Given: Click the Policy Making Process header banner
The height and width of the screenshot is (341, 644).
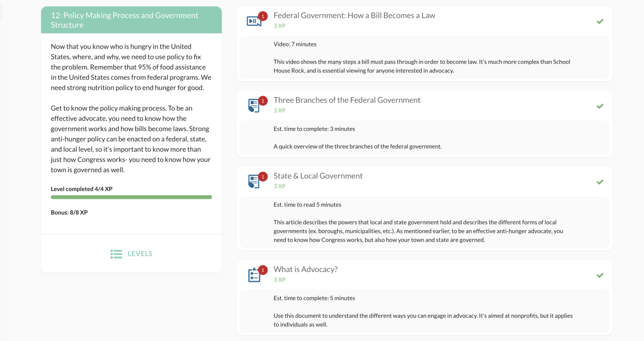Looking at the screenshot, I should coord(131,20).
